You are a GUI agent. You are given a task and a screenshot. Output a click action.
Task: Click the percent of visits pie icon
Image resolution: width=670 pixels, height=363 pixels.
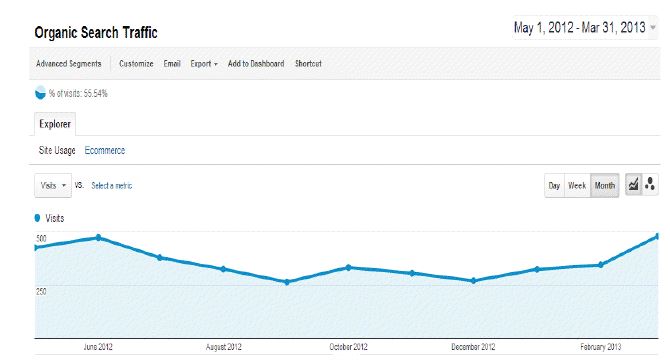tap(40, 93)
